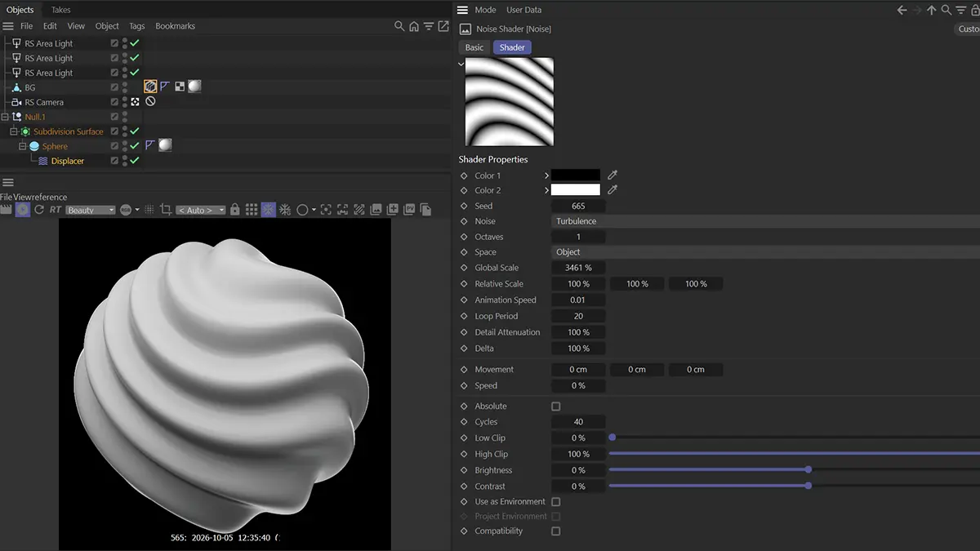Toggle the Absolute checkbox

[x=556, y=406]
